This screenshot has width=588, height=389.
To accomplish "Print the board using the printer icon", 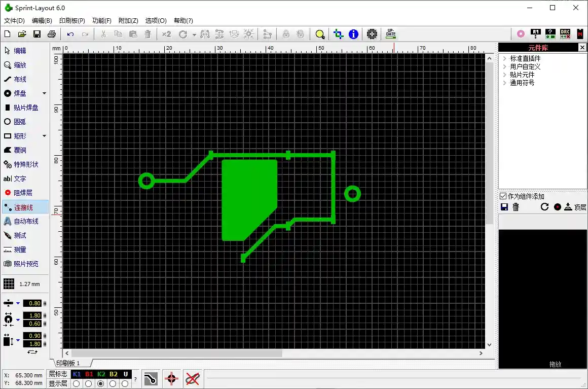I will 52,34.
